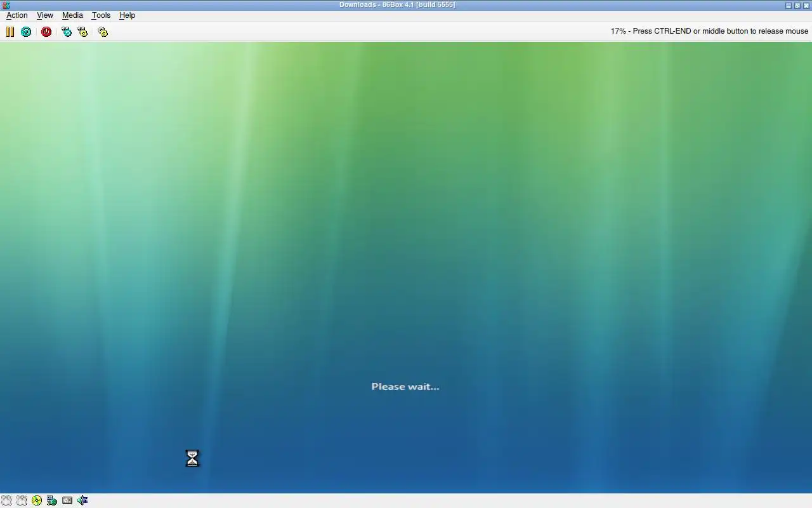
Task: Open the Tools menu
Action: coord(101,15)
